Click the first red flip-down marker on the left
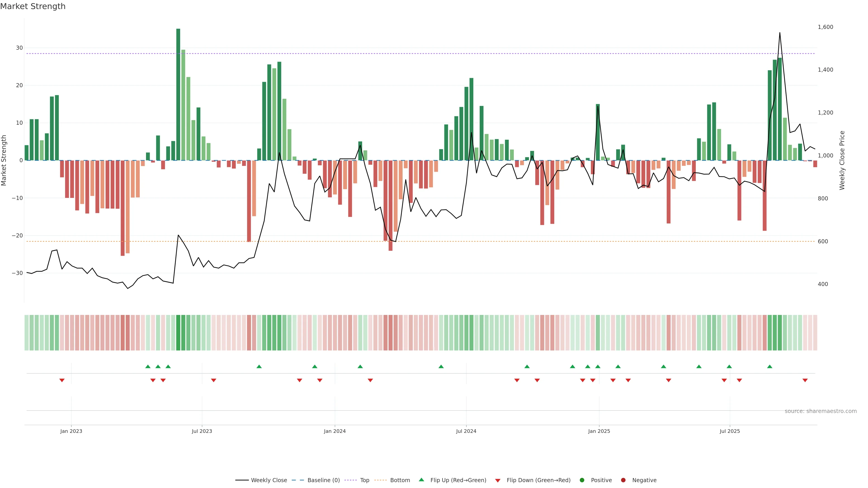 point(62,380)
